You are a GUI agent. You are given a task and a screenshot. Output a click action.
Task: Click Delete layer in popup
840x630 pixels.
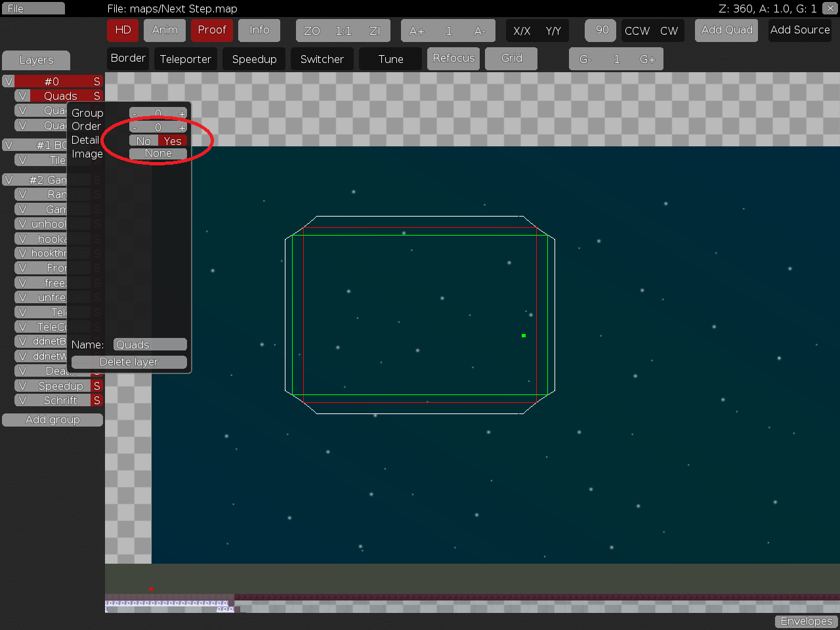(x=129, y=362)
